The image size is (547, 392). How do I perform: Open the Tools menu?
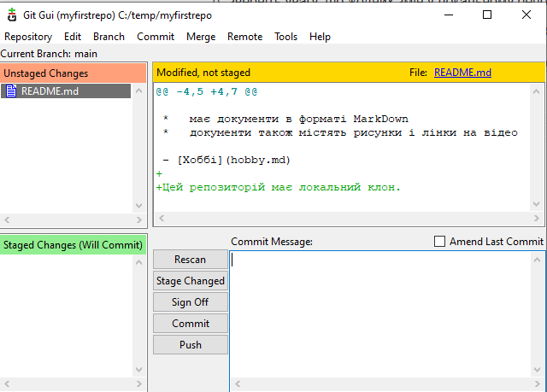[x=286, y=37]
